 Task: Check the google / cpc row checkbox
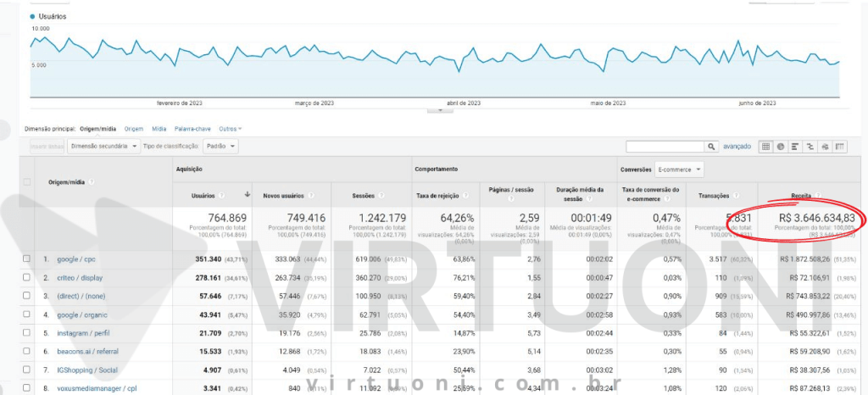tap(27, 259)
